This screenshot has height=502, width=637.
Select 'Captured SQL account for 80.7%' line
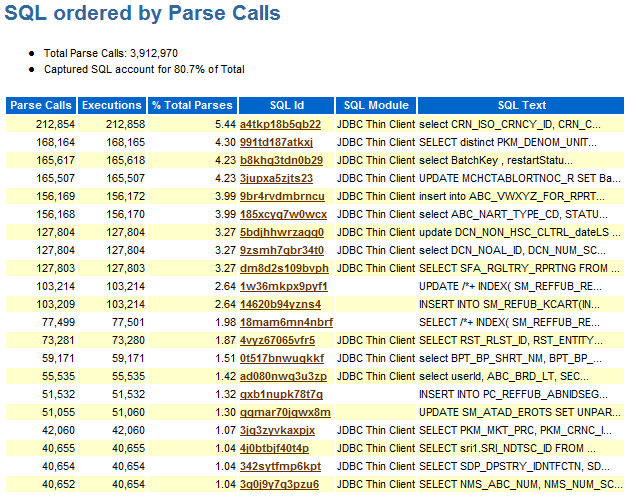pyautogui.click(x=144, y=69)
